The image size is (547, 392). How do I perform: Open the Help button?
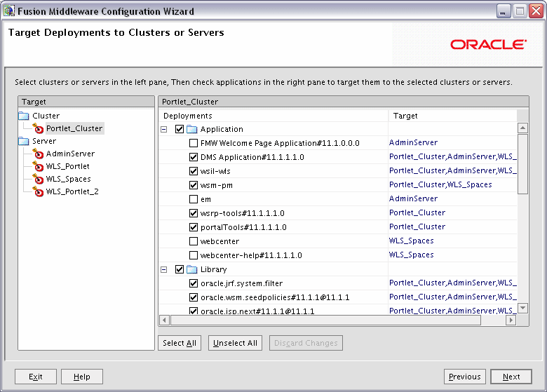click(82, 377)
